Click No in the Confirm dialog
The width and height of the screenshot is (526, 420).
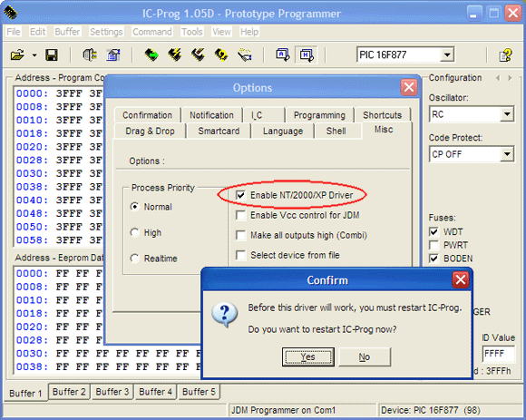click(x=365, y=357)
